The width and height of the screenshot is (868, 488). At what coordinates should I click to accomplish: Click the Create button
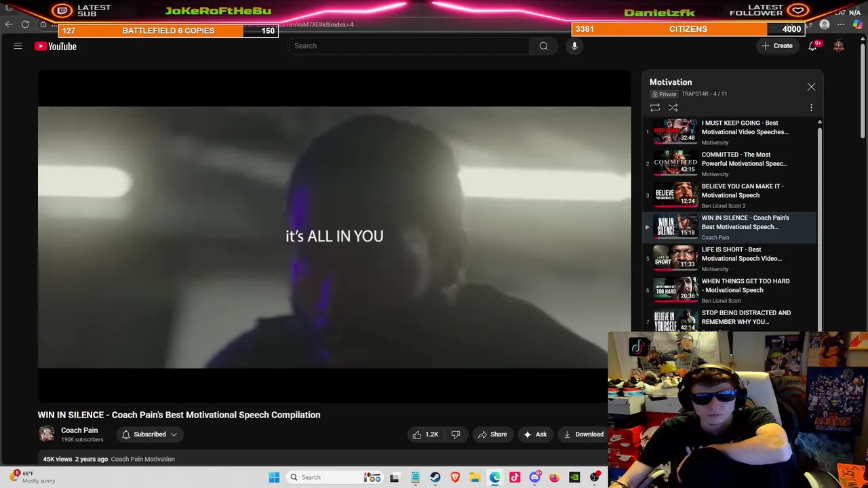click(776, 46)
